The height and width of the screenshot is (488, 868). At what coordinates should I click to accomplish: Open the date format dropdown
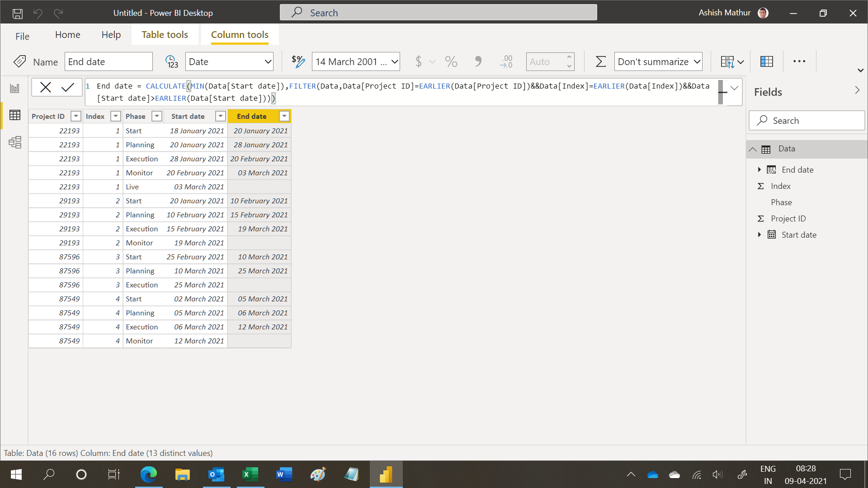356,61
